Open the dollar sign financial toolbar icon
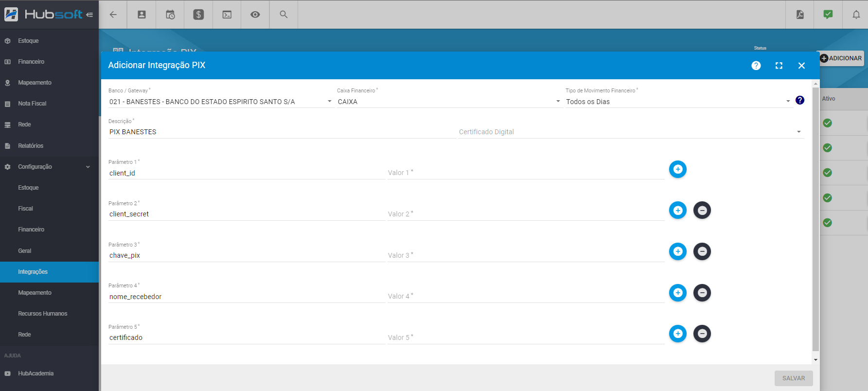 198,15
